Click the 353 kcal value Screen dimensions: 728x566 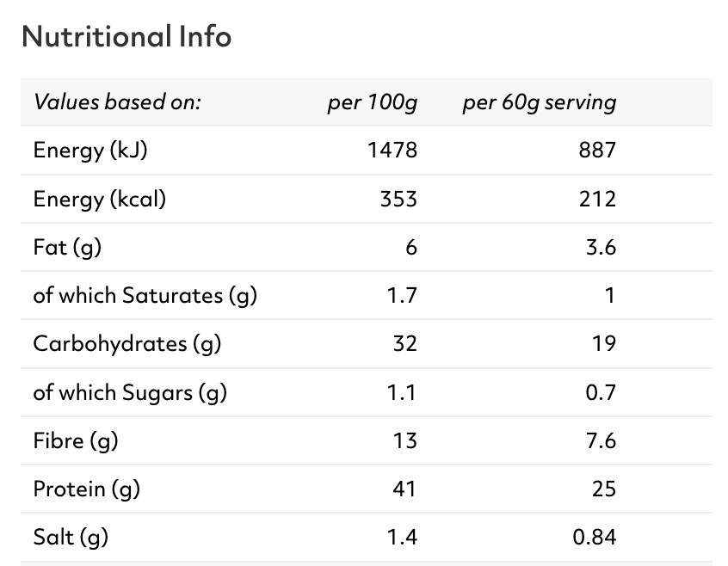pyautogui.click(x=398, y=200)
